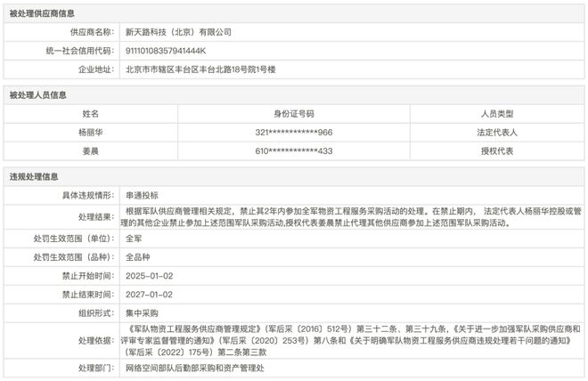The width and height of the screenshot is (588, 381).
Task: Click the value 全军
Action: [134, 239]
